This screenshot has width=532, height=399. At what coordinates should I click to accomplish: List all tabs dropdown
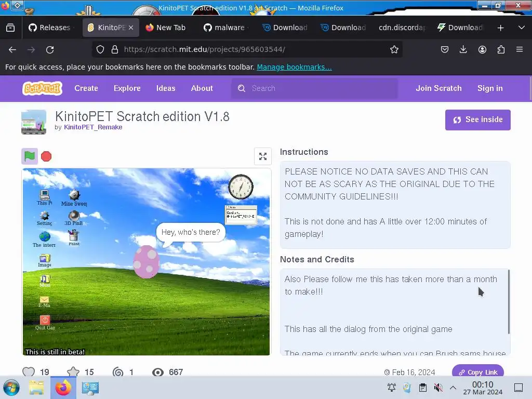coord(522,28)
